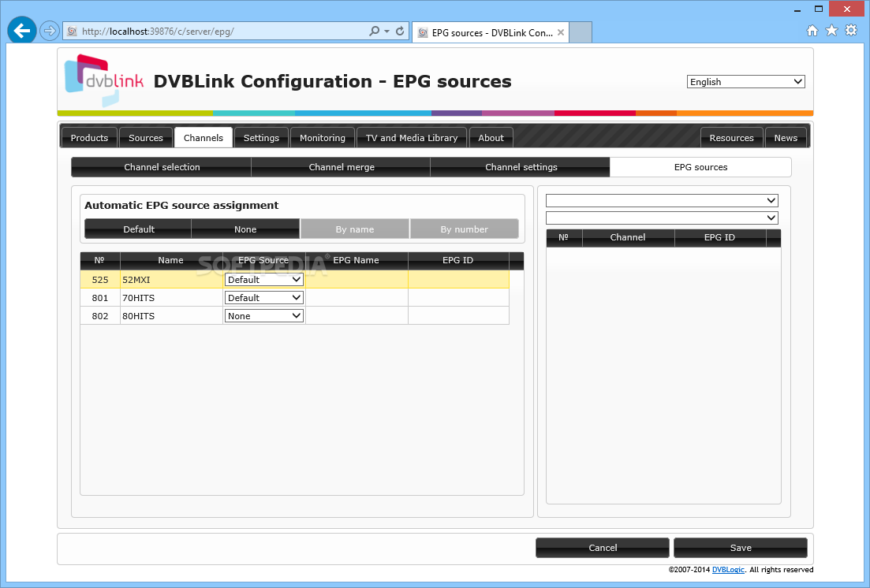Open the Monitoring tab
870x588 pixels.
[323, 138]
